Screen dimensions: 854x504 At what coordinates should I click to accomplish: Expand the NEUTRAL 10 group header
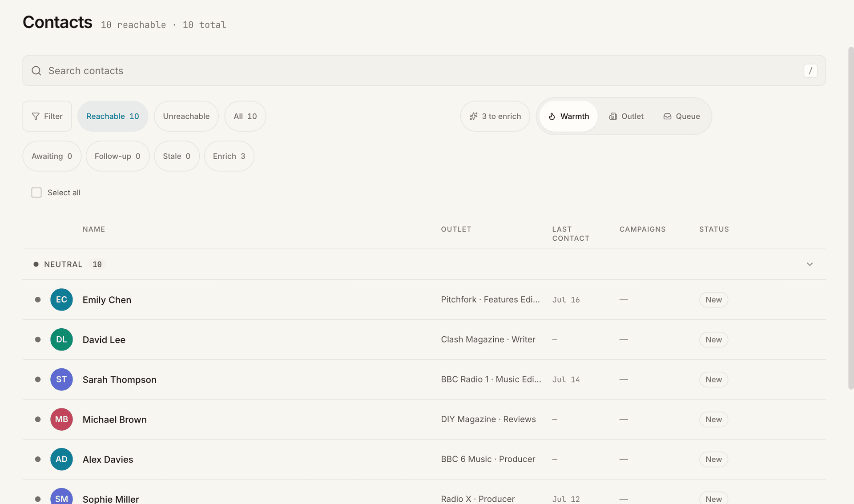click(424, 264)
